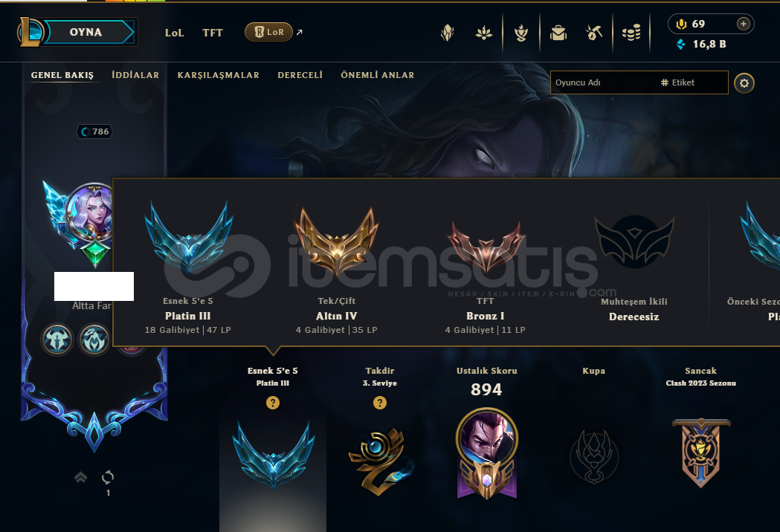Open the Takdir honor help icon
Image resolution: width=780 pixels, height=532 pixels.
point(379,403)
